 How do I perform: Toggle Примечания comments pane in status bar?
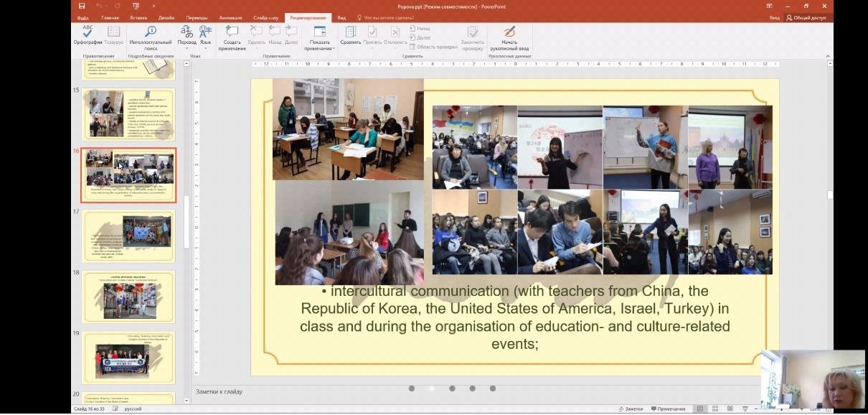667,409
